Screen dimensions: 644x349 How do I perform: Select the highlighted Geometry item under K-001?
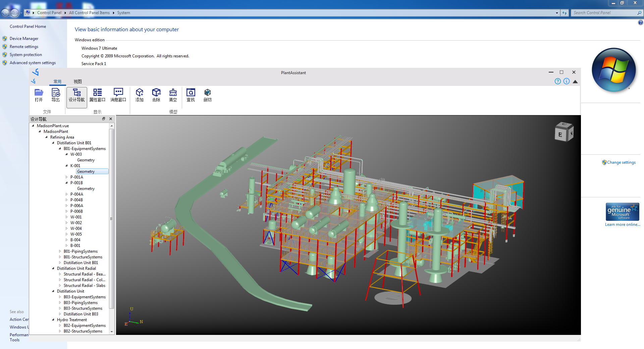click(x=92, y=171)
